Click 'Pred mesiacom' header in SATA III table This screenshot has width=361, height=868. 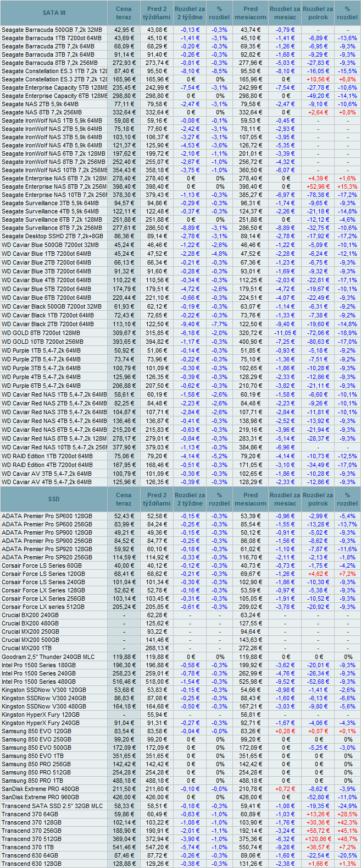(251, 13)
